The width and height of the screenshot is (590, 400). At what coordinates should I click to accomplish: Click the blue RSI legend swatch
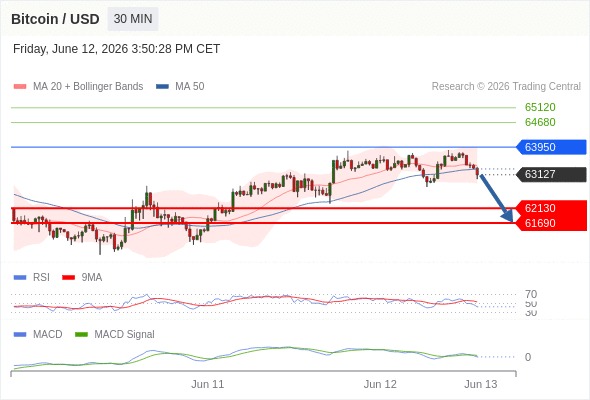pos(20,278)
